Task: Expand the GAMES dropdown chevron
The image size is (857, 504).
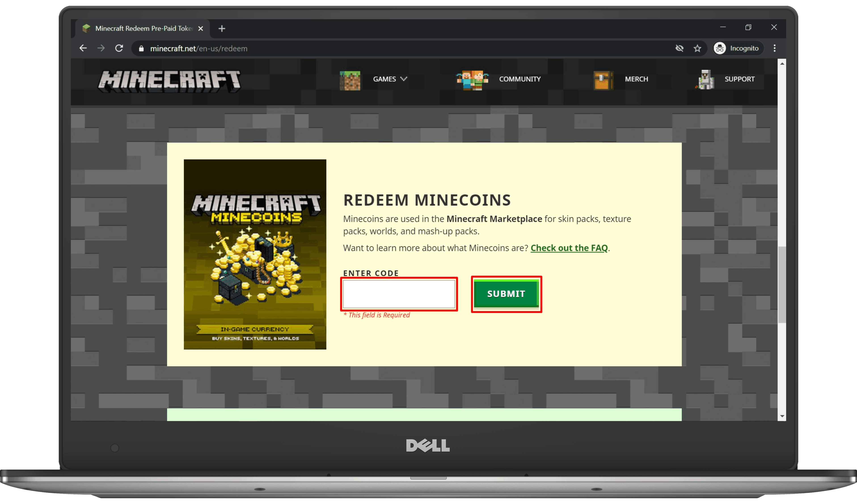Action: point(404,79)
